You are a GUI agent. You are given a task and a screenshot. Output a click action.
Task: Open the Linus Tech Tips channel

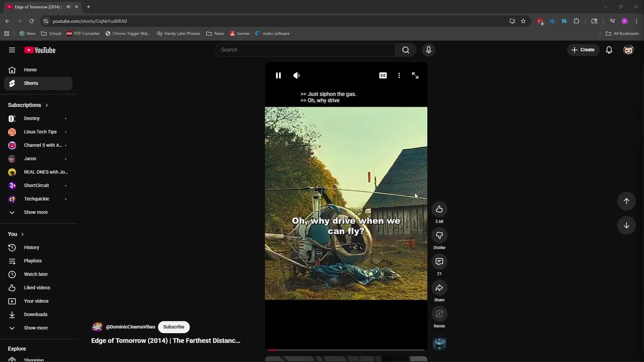click(38, 132)
